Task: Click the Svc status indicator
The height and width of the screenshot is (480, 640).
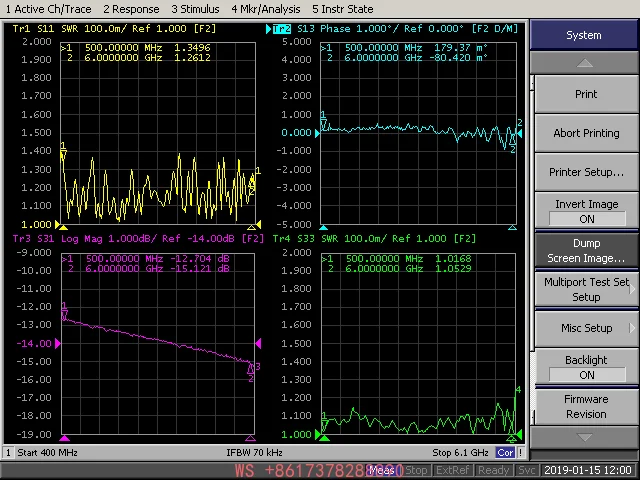Action: 526,471
